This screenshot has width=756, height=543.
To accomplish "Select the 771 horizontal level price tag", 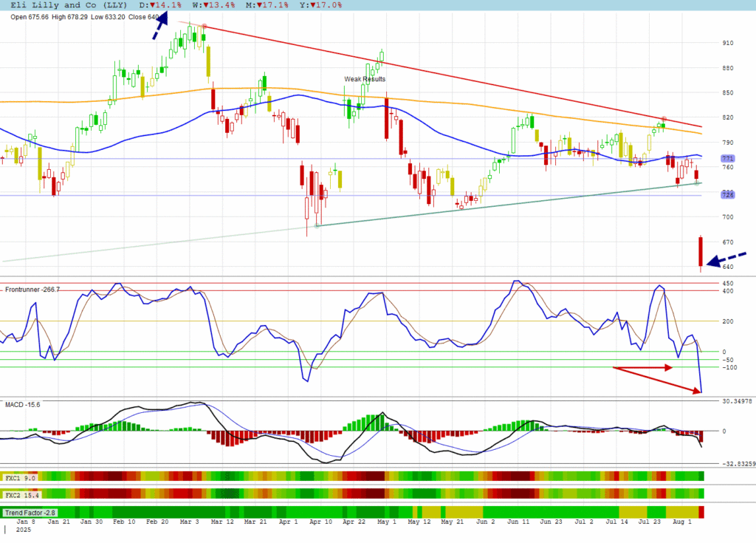I will (x=727, y=158).
